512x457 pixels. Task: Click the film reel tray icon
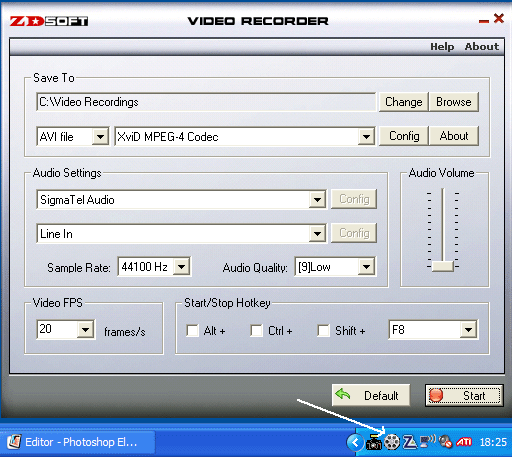point(392,442)
